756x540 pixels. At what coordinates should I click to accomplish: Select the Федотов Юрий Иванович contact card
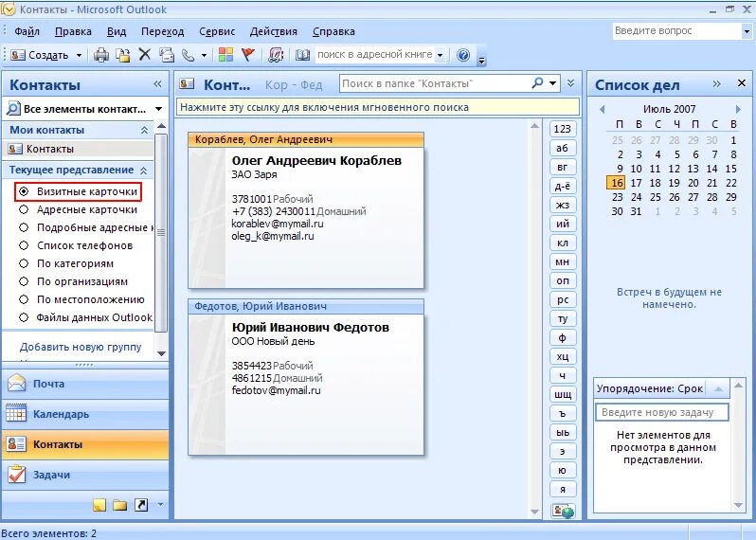[306, 377]
